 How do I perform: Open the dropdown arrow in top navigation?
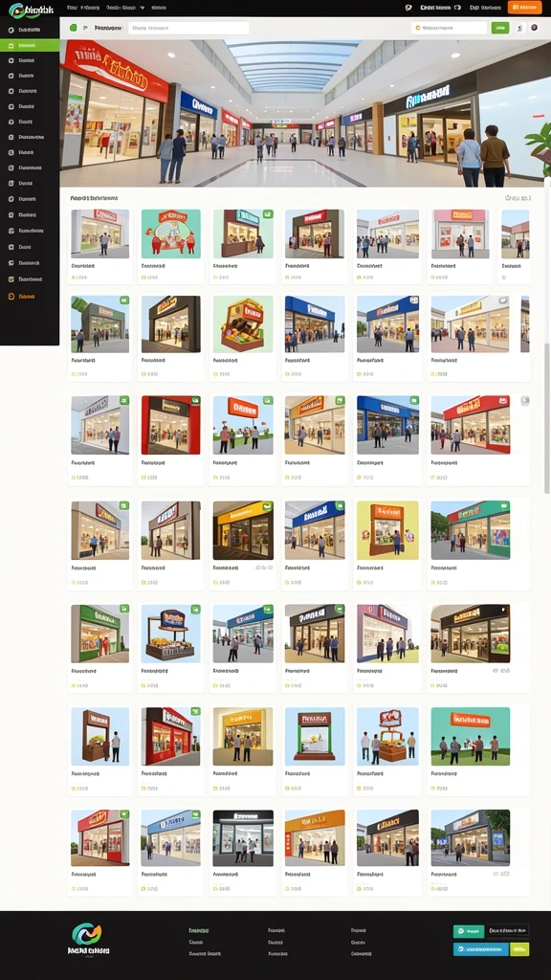click(x=143, y=8)
